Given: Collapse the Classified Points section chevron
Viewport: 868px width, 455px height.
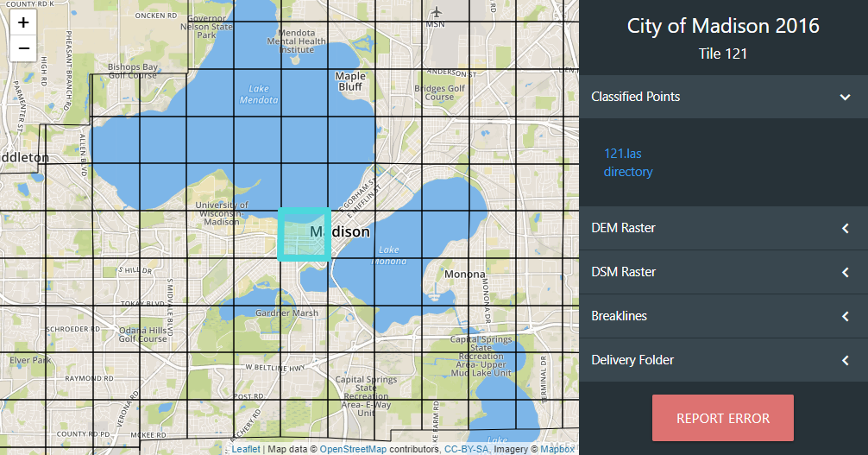Looking at the screenshot, I should (x=845, y=97).
